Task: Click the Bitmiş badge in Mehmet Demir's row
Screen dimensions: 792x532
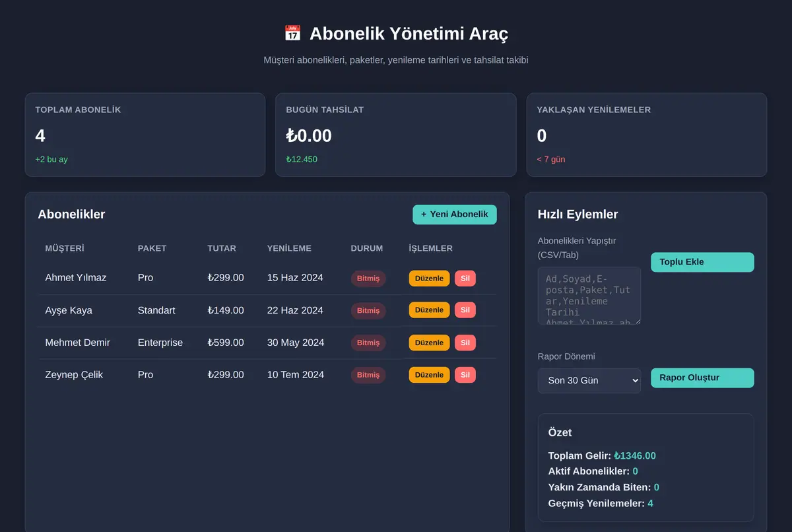Action: point(368,343)
